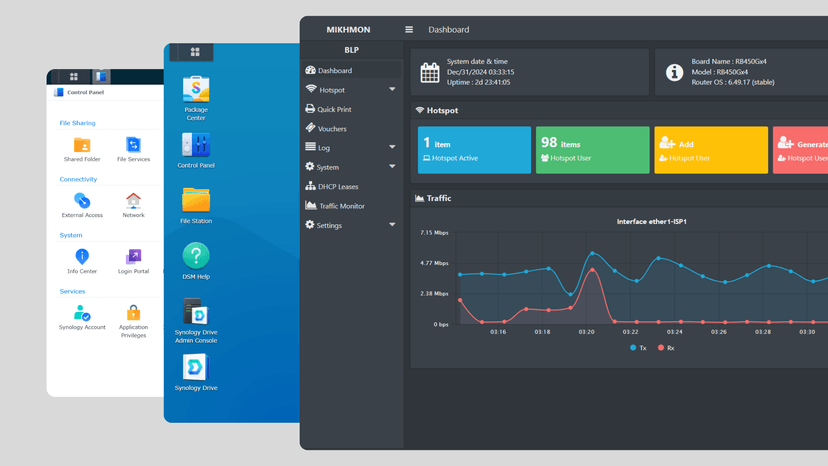Click the Interface ether1-ISP1 chart title
828x466 pixels.
[652, 221]
